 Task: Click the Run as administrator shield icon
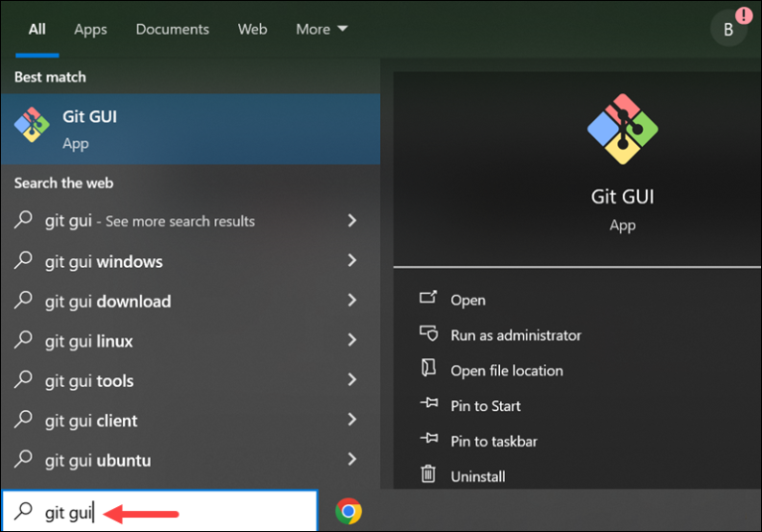[x=429, y=333]
